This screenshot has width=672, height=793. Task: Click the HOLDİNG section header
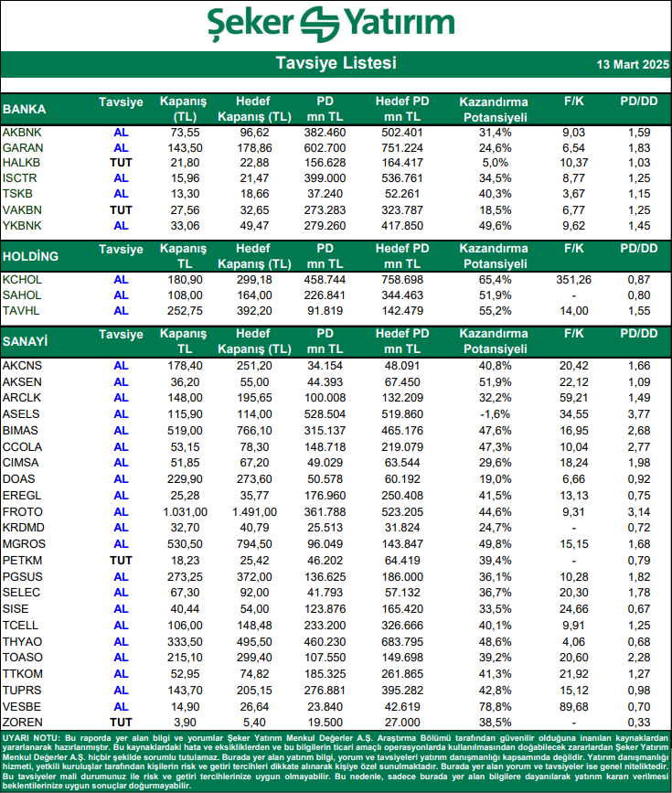click(x=30, y=256)
